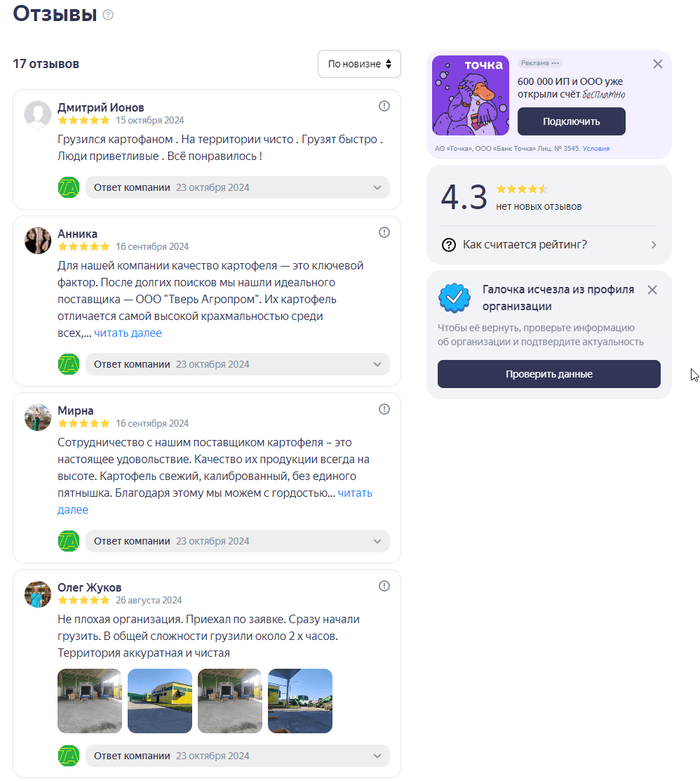Click the Проверить данные button
Screen dimensions: 700x781
point(548,374)
